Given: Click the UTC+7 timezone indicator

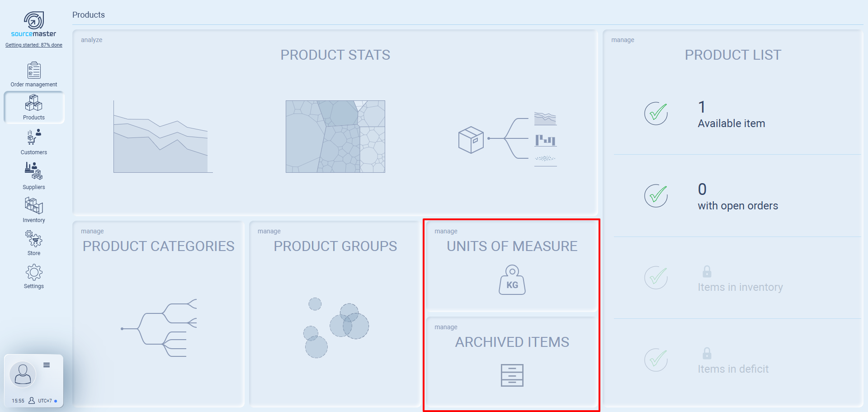Looking at the screenshot, I should click(45, 401).
